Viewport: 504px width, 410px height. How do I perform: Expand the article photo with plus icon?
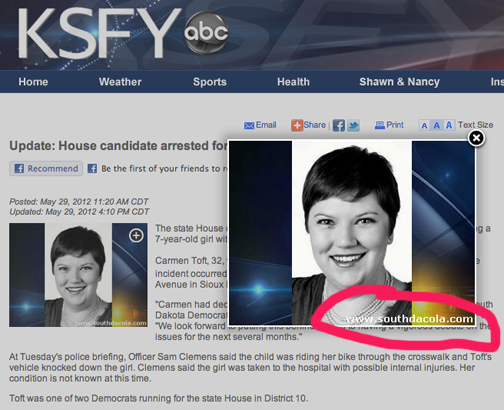pyautogui.click(x=136, y=235)
